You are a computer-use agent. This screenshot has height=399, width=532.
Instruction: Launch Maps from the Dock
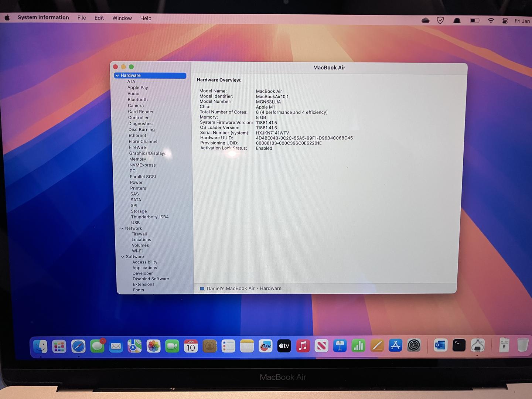pos(134,346)
